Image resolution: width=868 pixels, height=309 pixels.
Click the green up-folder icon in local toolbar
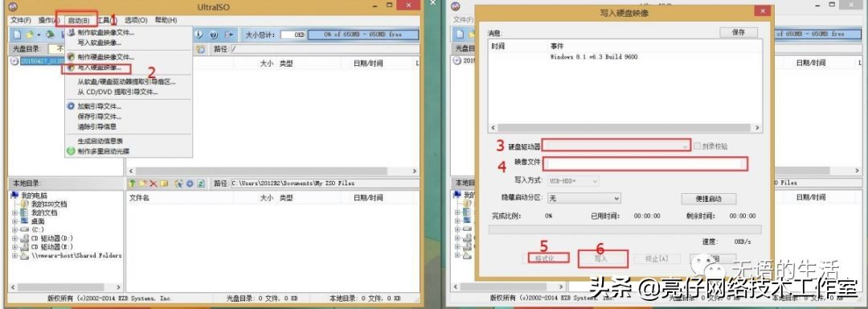[133, 183]
